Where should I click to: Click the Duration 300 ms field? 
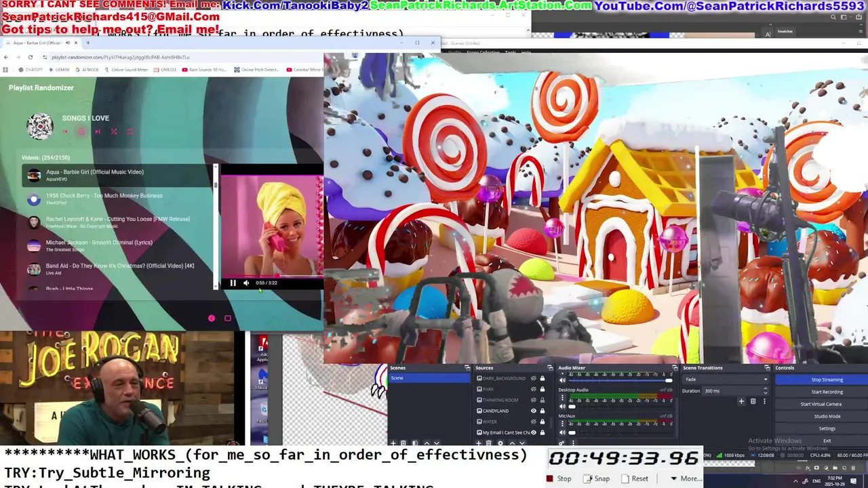[x=735, y=391]
